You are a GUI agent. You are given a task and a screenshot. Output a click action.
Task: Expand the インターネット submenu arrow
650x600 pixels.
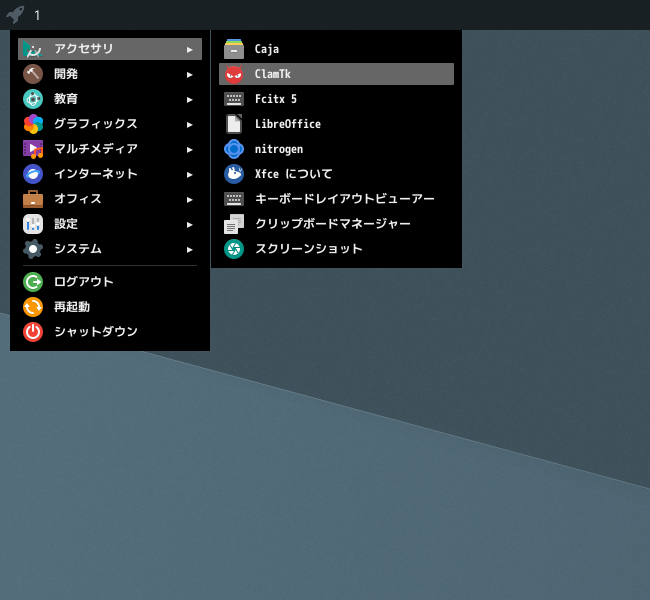pyautogui.click(x=189, y=175)
